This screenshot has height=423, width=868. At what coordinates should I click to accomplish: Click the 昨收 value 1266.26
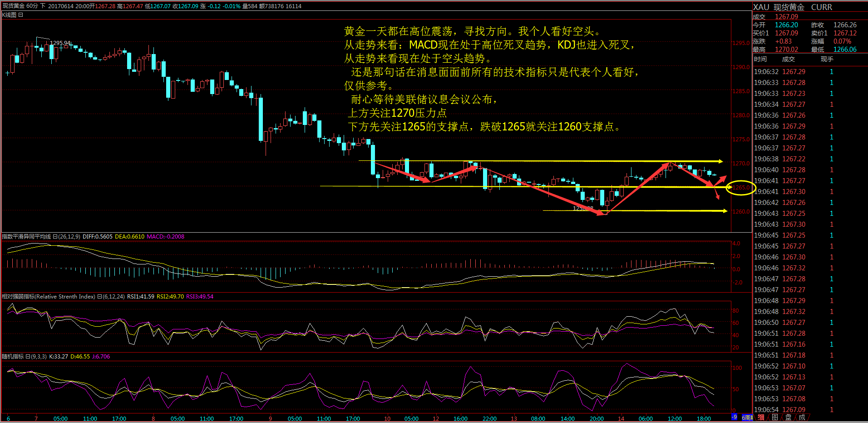845,25
